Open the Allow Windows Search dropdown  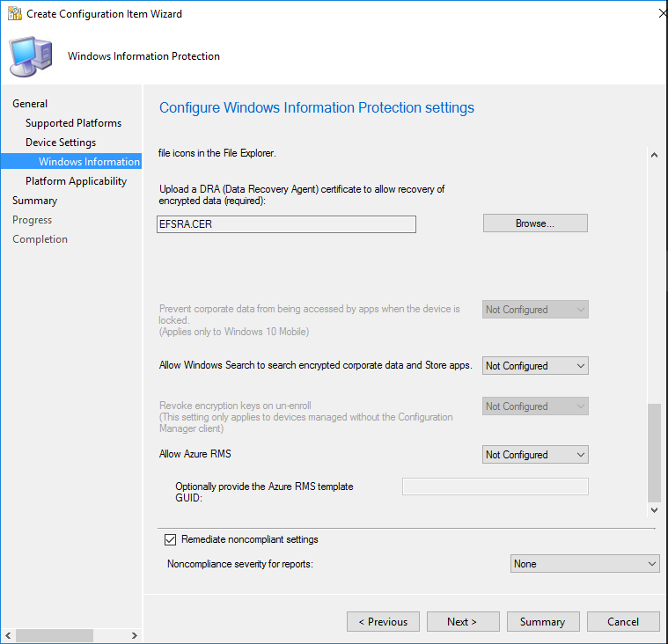[535, 366]
